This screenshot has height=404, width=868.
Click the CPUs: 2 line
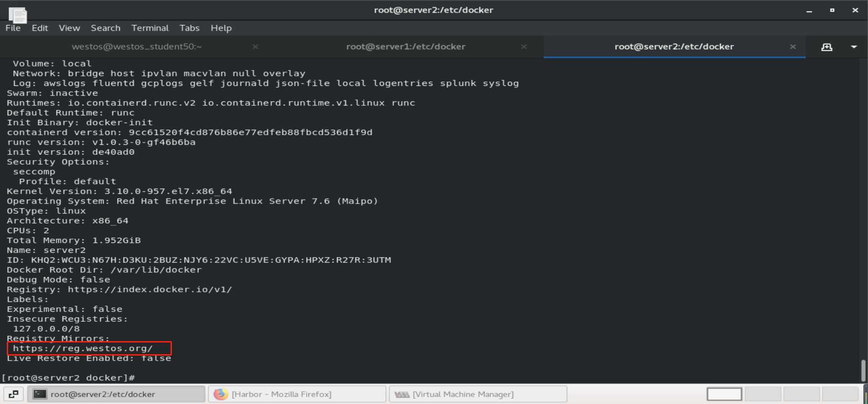(x=28, y=231)
